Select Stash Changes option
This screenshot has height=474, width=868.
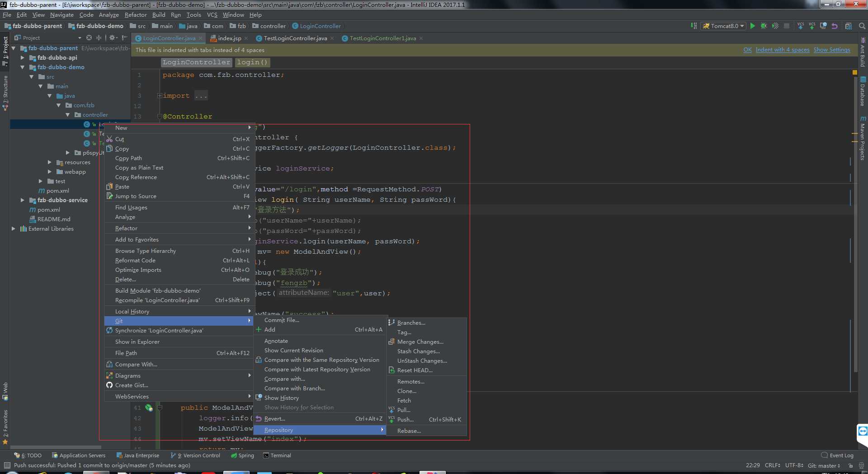point(426,351)
